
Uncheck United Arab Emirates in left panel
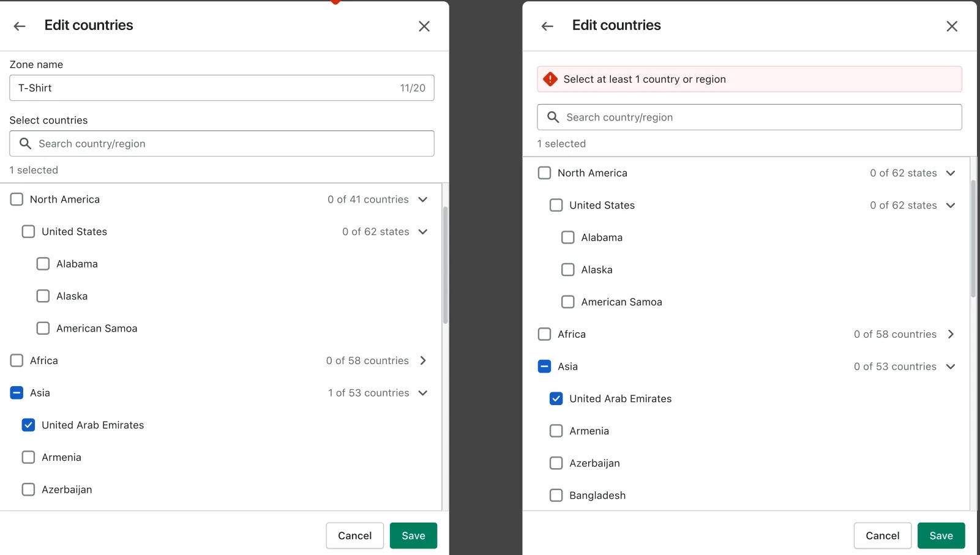point(28,425)
